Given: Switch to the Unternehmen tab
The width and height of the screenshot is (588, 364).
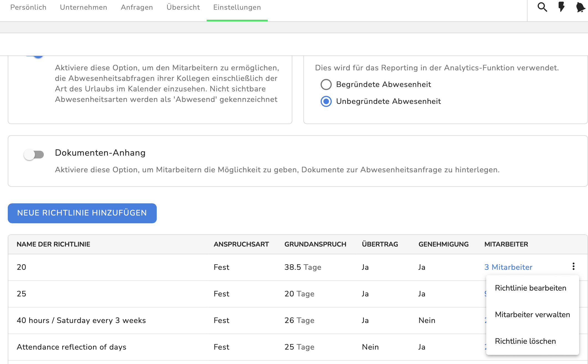Looking at the screenshot, I should tap(83, 7).
